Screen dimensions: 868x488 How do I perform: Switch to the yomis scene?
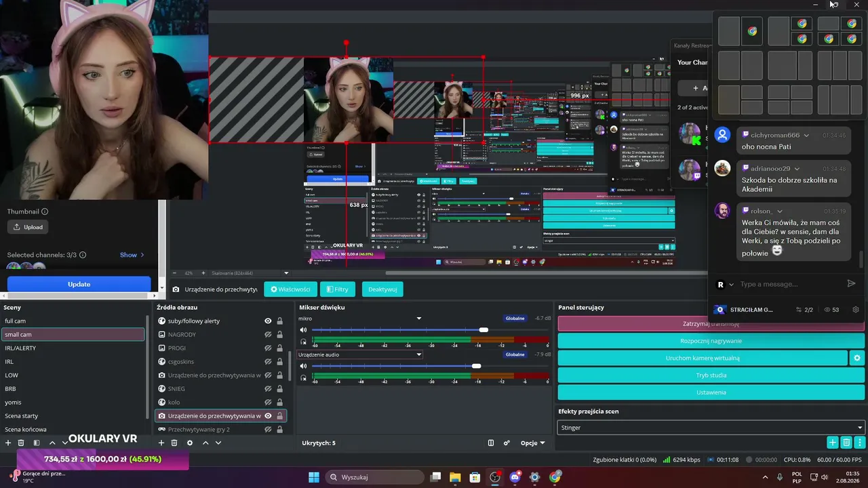point(73,402)
